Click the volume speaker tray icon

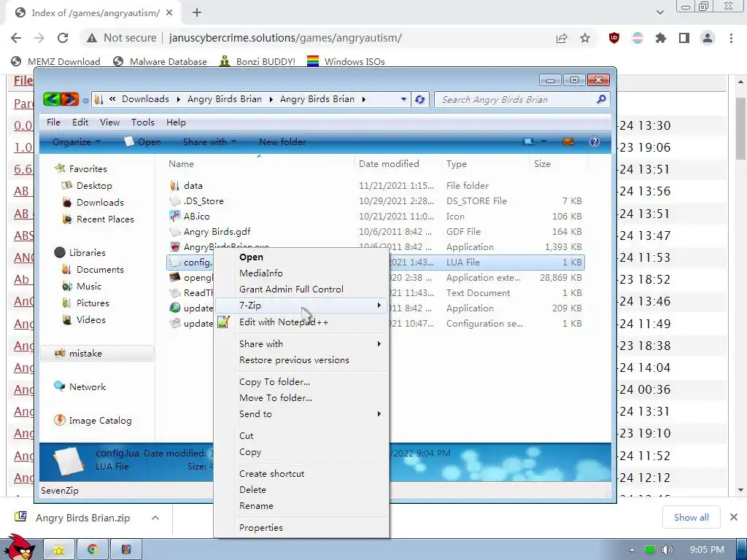tap(667, 550)
